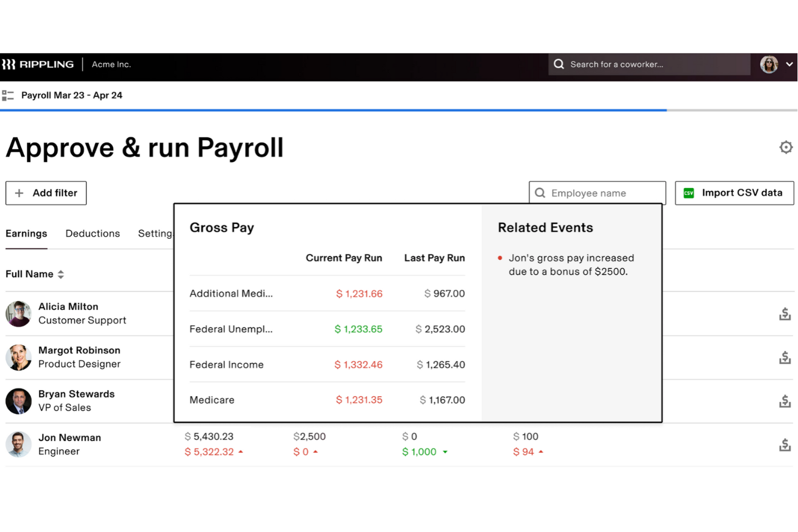Image resolution: width=798 pixels, height=532 pixels.
Task: Click the coworker search magnifier icon
Action: [559, 64]
